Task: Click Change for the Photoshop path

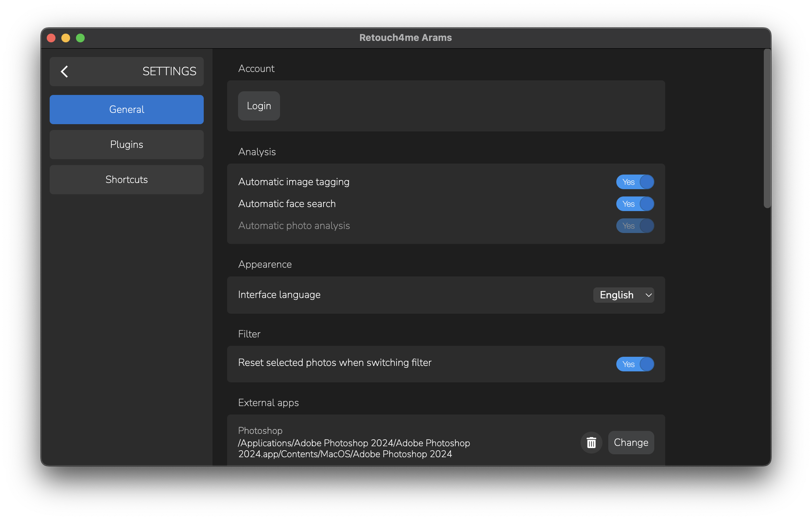Action: coord(631,443)
